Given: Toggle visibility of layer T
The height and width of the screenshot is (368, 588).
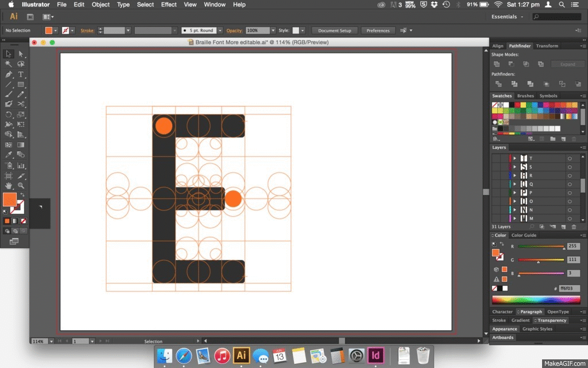Looking at the screenshot, I should click(496, 158).
